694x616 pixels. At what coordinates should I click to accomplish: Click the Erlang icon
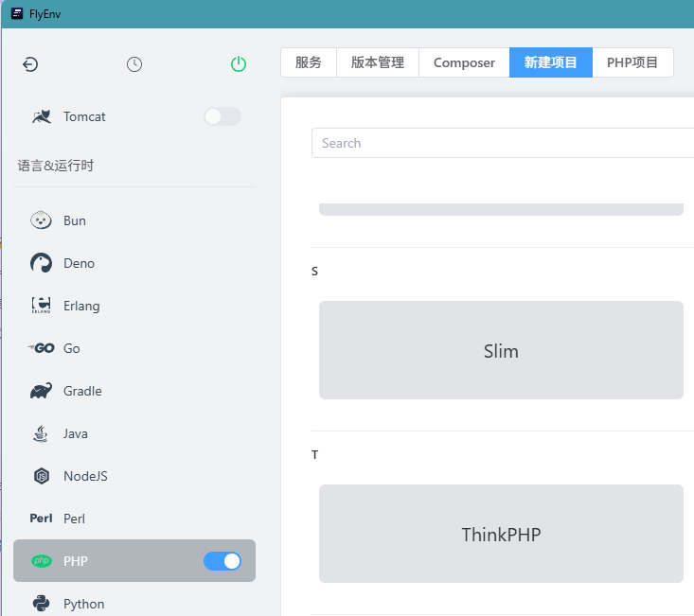tap(41, 305)
